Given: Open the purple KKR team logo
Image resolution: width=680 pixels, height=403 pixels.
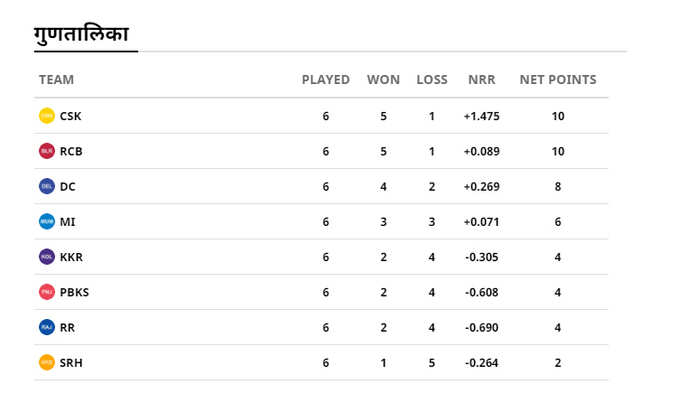Looking at the screenshot, I should coord(47,257).
